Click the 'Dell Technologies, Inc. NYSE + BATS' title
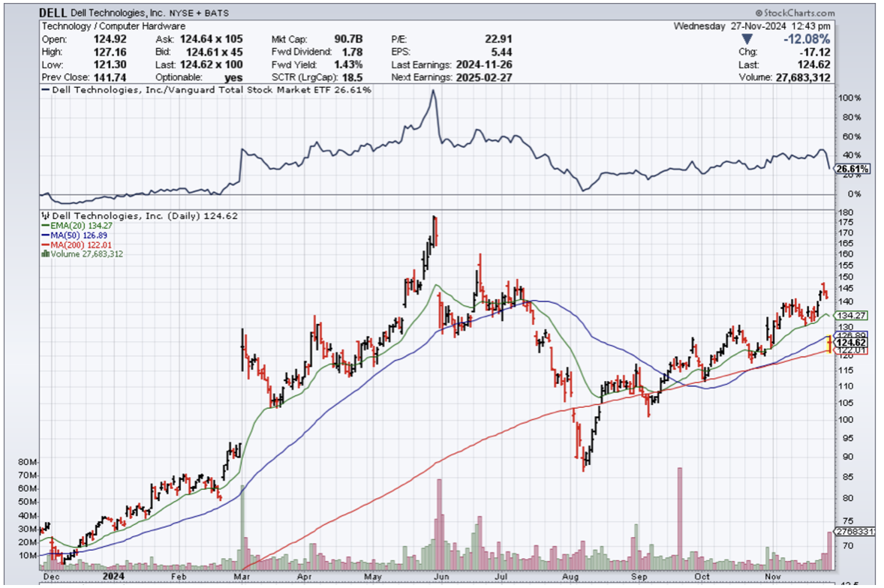The height and width of the screenshot is (588, 884). point(150,13)
